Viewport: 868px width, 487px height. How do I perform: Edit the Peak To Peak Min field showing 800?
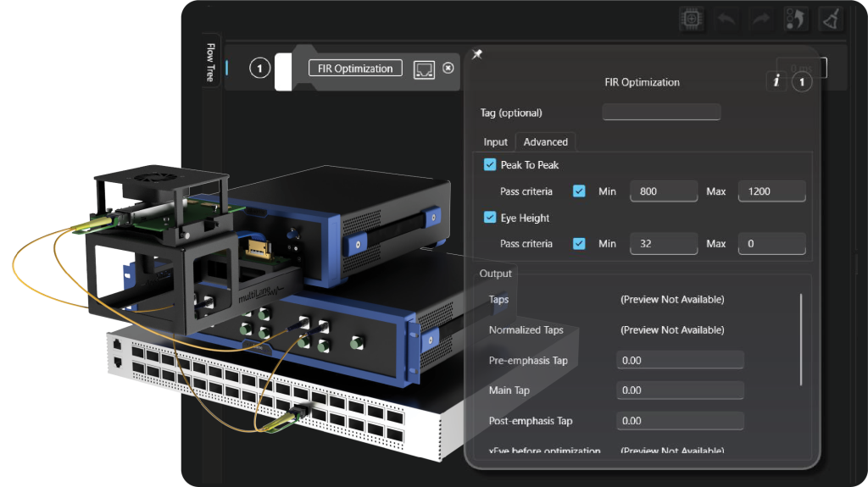(x=664, y=191)
